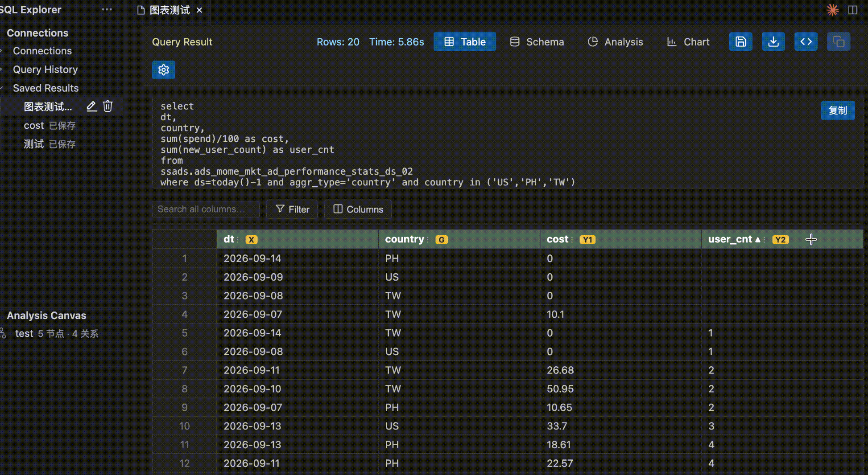Screen dimensions: 868x475
Task: Select the 图表测试 saved result item
Action: 48,107
